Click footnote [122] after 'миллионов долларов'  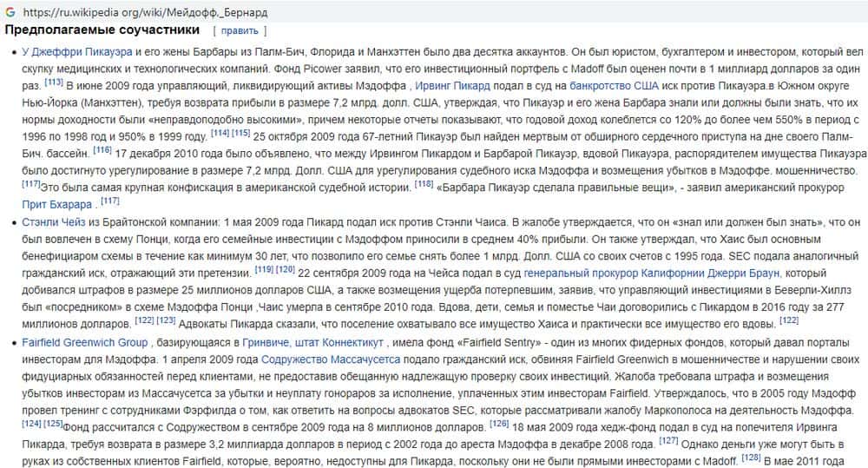coord(144,320)
